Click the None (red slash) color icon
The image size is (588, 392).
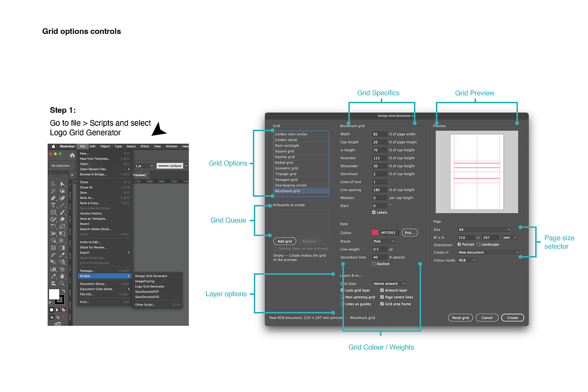(x=64, y=309)
